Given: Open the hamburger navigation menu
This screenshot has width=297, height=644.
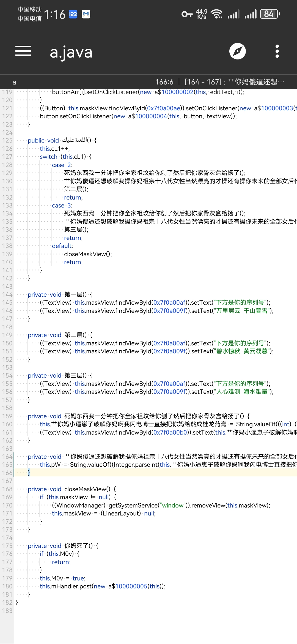Looking at the screenshot, I should 23,51.
